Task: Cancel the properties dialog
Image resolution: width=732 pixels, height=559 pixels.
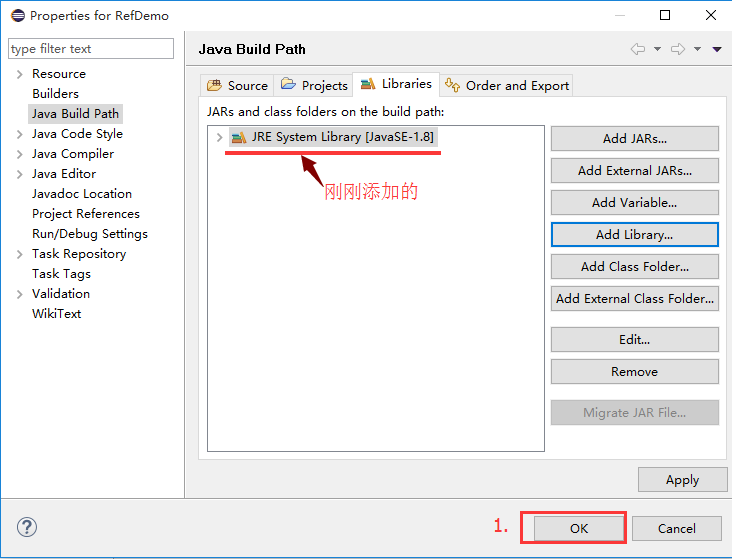Action: pyautogui.click(x=676, y=528)
